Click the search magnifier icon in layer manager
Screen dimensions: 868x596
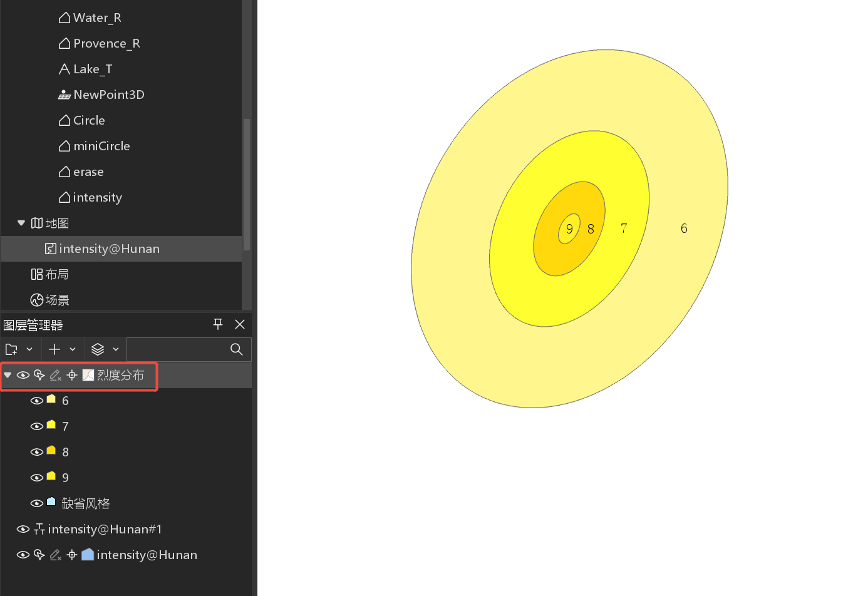(x=236, y=349)
